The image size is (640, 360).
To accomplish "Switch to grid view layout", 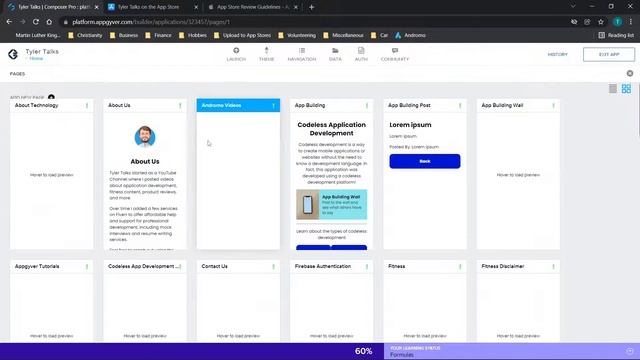I will point(626,89).
